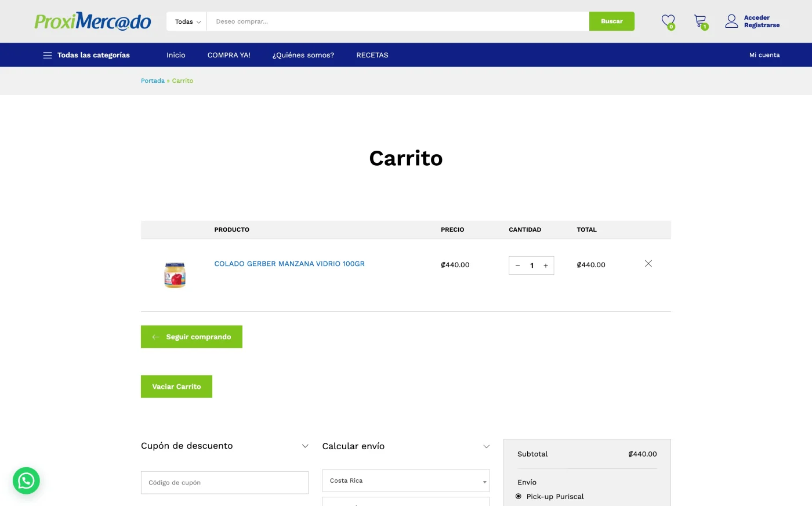Open the wishlist heart icon
Screen dimensions: 812x506
(668, 21)
